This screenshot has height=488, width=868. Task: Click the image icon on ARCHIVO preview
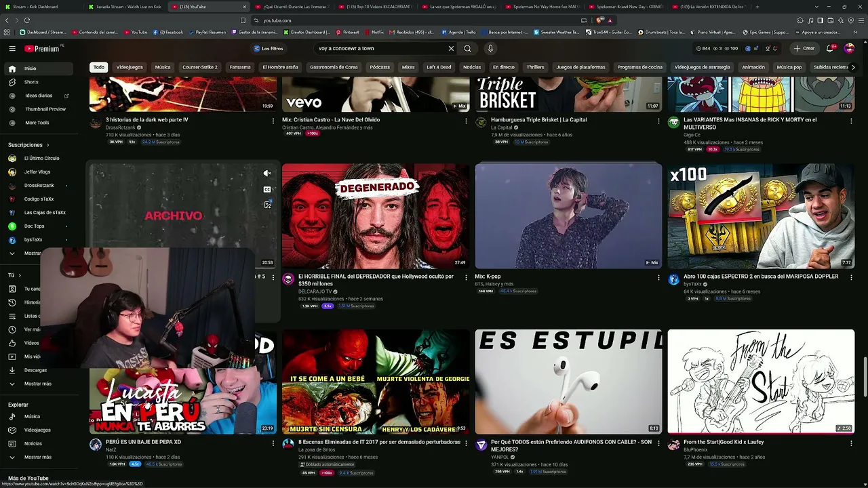(x=267, y=204)
